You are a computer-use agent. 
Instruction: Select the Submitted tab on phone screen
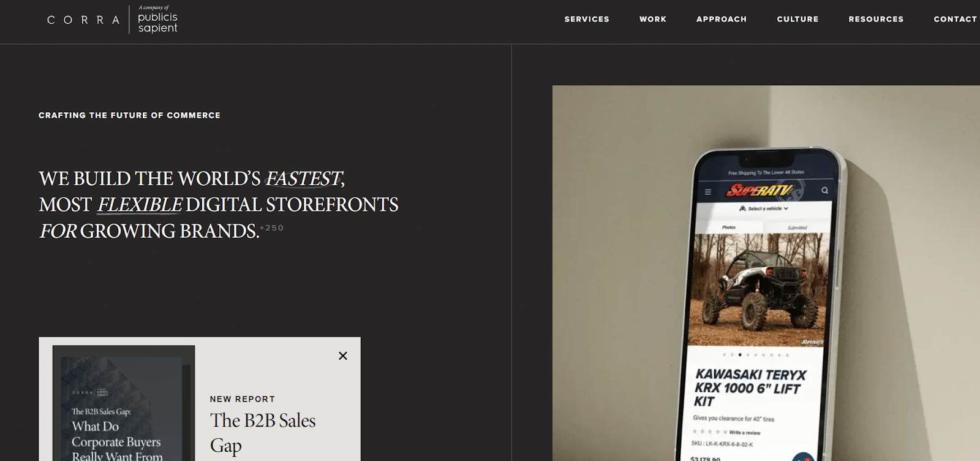click(797, 227)
